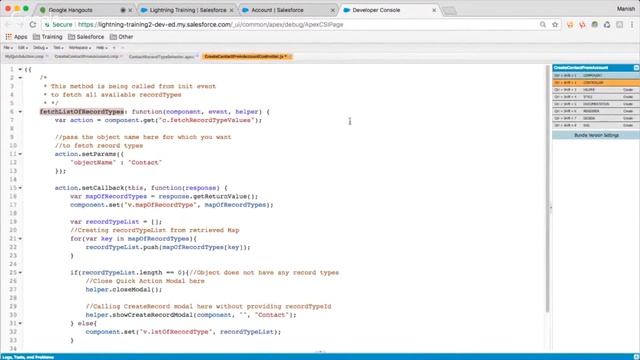Viewport: 640px width, 360px height.
Task: Collapse the else block fold at line 31
Action: (20, 323)
